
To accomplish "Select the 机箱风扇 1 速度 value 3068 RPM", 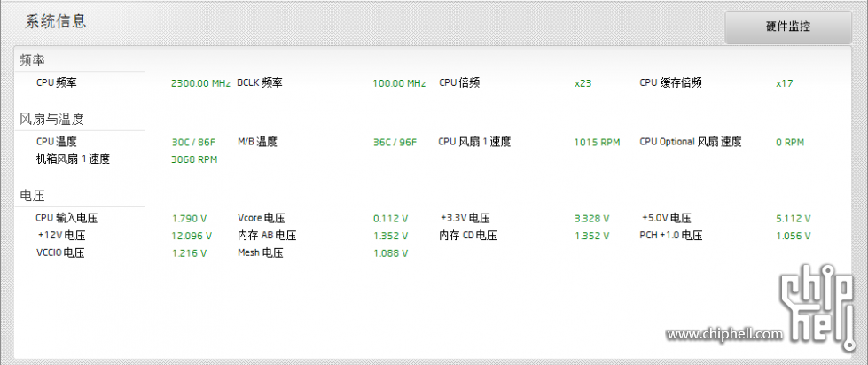I will point(194,159).
